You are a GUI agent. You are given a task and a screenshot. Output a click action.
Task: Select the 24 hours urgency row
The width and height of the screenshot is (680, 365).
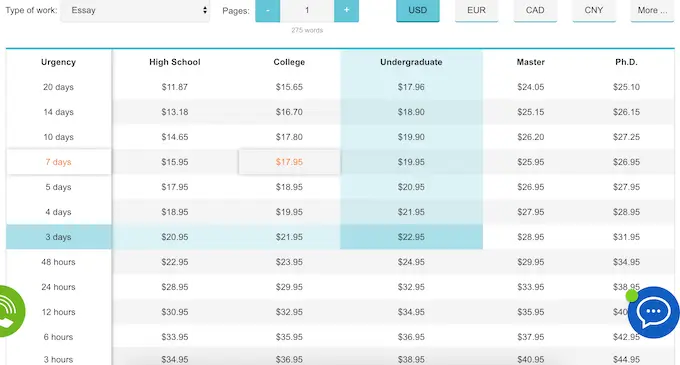coord(59,287)
